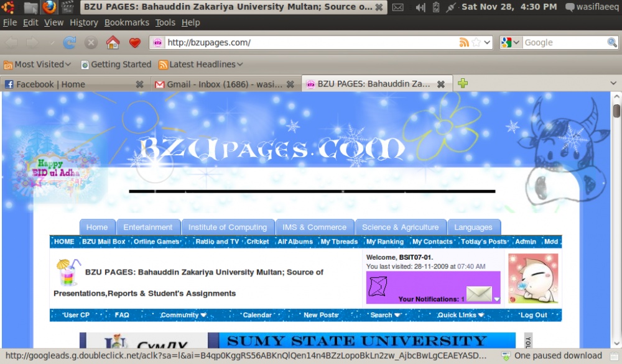Image resolution: width=622 pixels, height=364 pixels.
Task: Click the RSS feed icon in address bar
Action: click(464, 43)
